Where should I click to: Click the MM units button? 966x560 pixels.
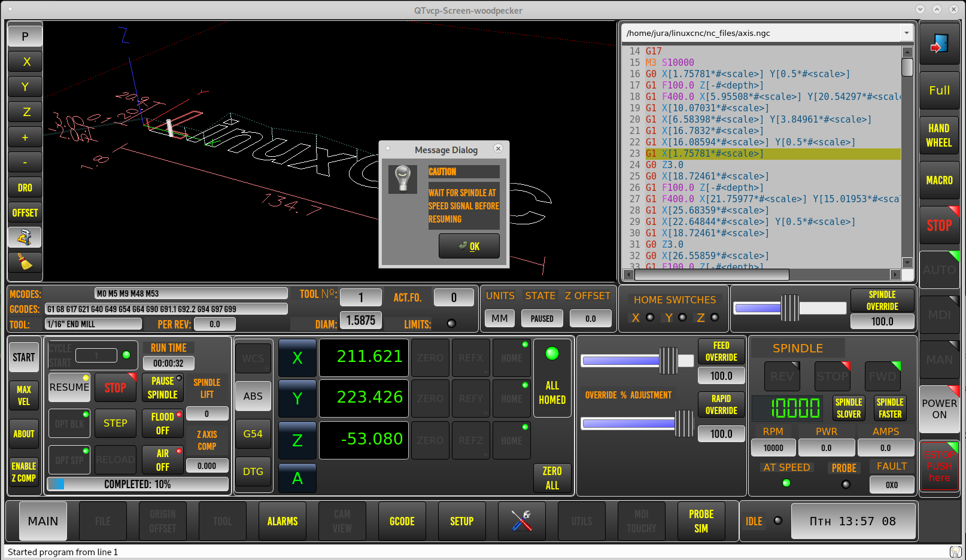(x=500, y=318)
